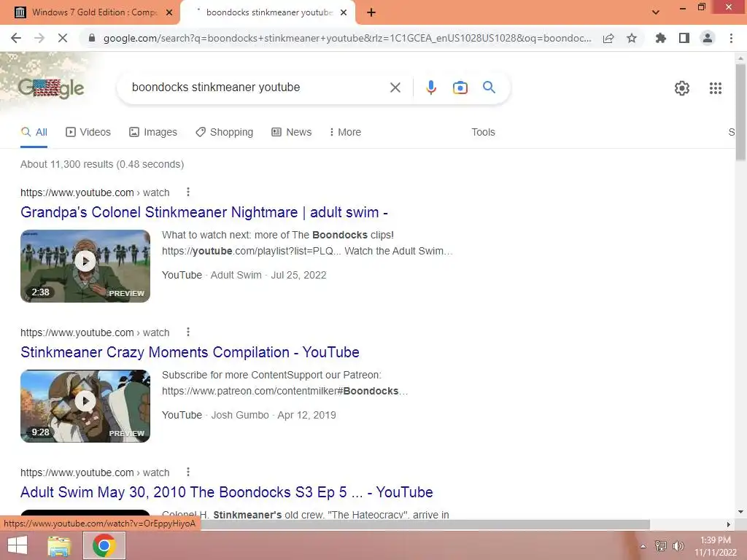Open the Google apps grid
The height and width of the screenshot is (560, 747).
716,88
